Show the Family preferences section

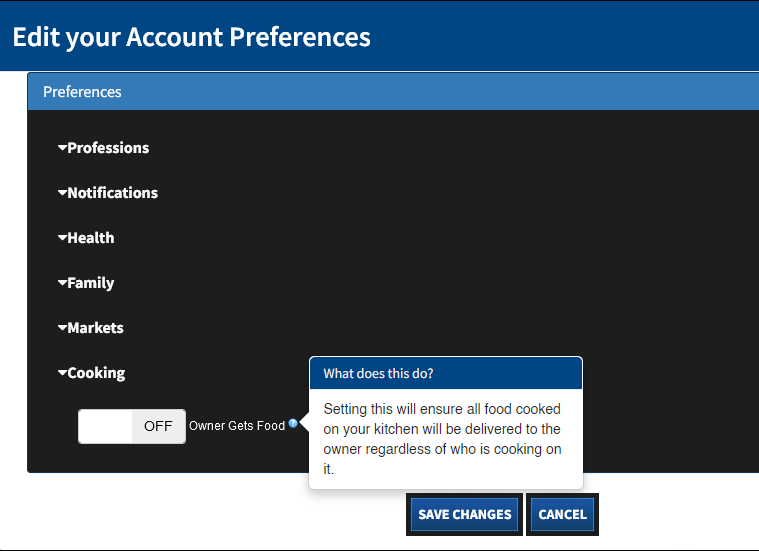tap(91, 283)
